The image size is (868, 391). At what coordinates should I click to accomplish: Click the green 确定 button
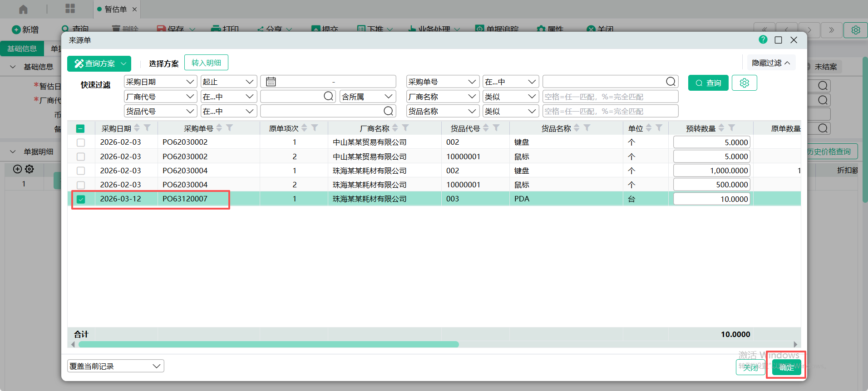[786, 367]
